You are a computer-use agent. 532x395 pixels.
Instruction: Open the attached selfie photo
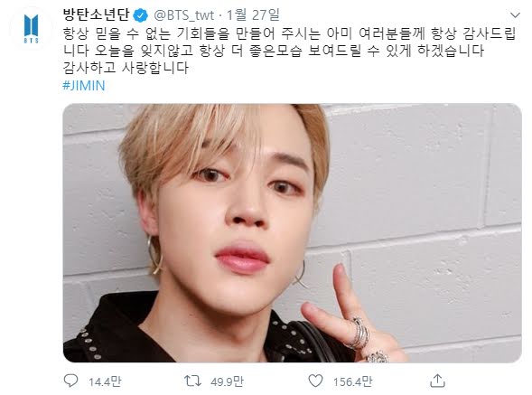pyautogui.click(x=292, y=233)
